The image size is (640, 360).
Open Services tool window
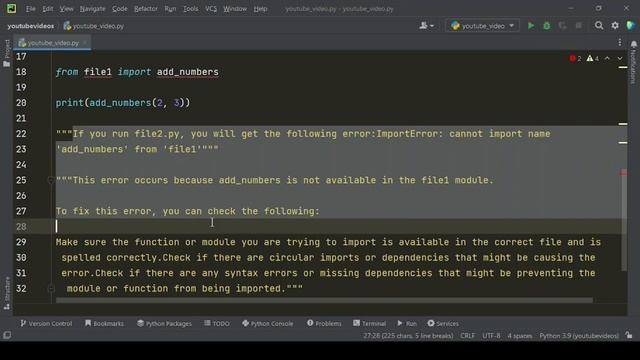point(443,323)
